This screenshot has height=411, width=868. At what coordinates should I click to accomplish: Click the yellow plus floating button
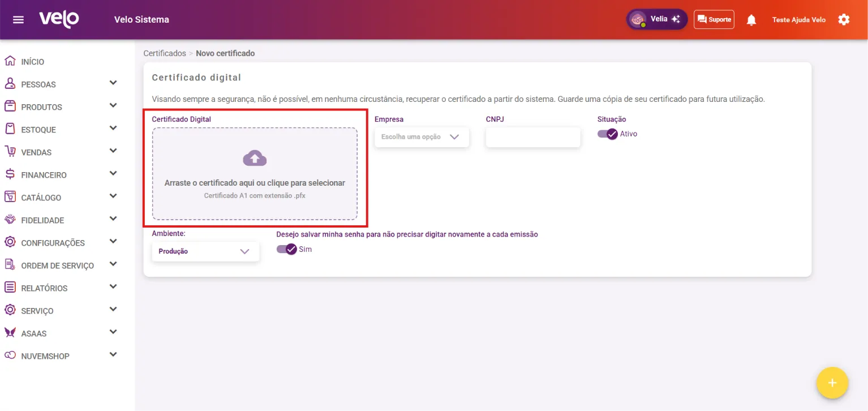click(832, 383)
